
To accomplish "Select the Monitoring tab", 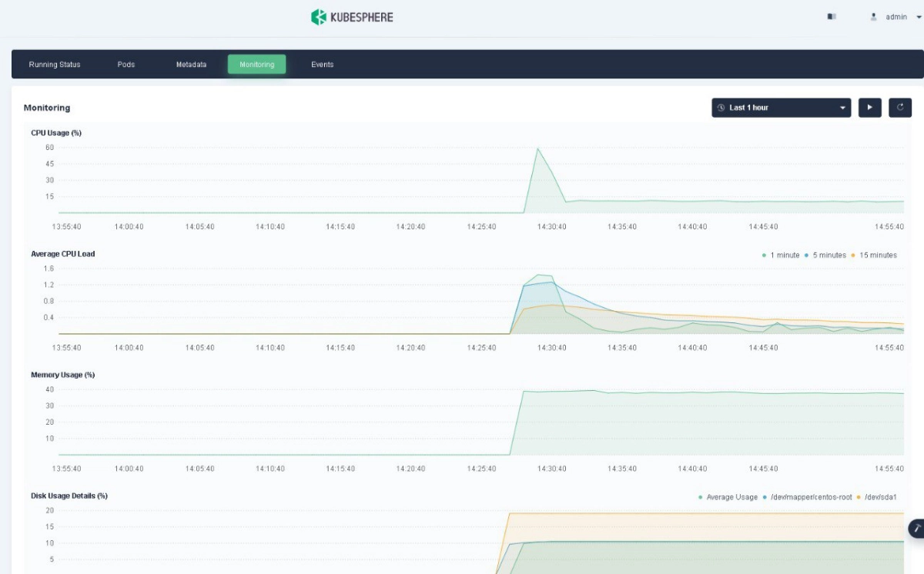I will click(x=257, y=65).
